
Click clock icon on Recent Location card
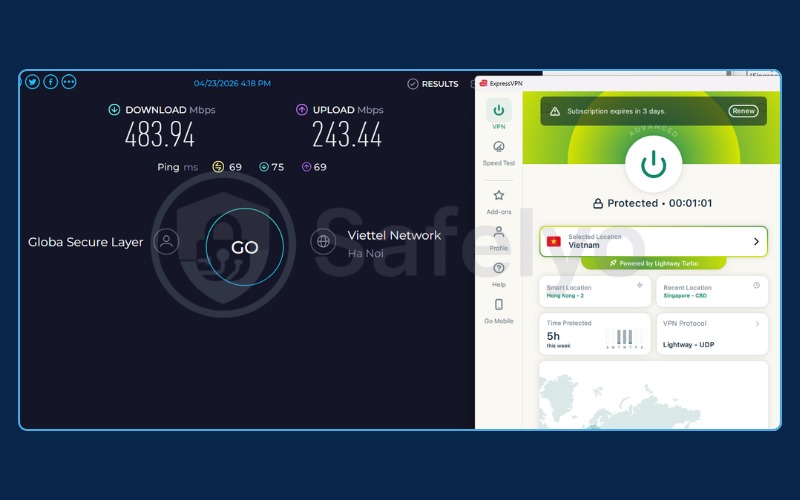click(x=757, y=285)
